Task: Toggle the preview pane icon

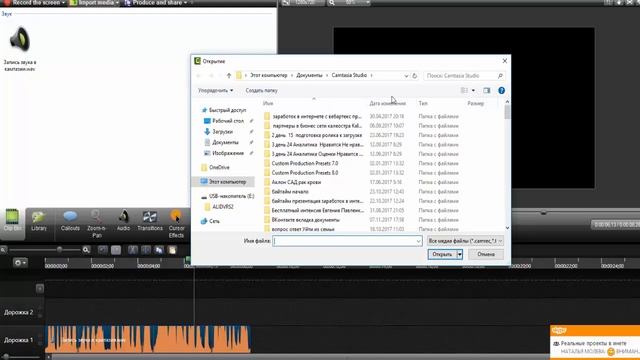Action: point(487,90)
